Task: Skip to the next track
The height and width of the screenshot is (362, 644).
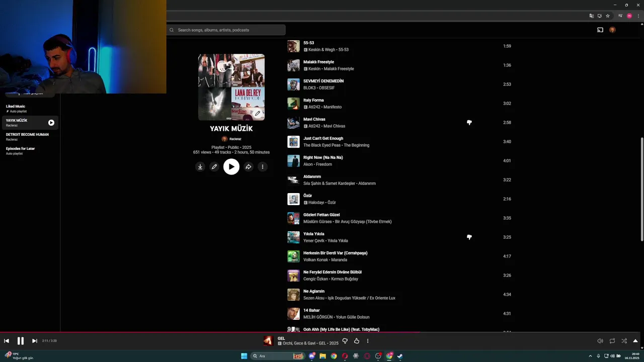Action: tap(34, 341)
